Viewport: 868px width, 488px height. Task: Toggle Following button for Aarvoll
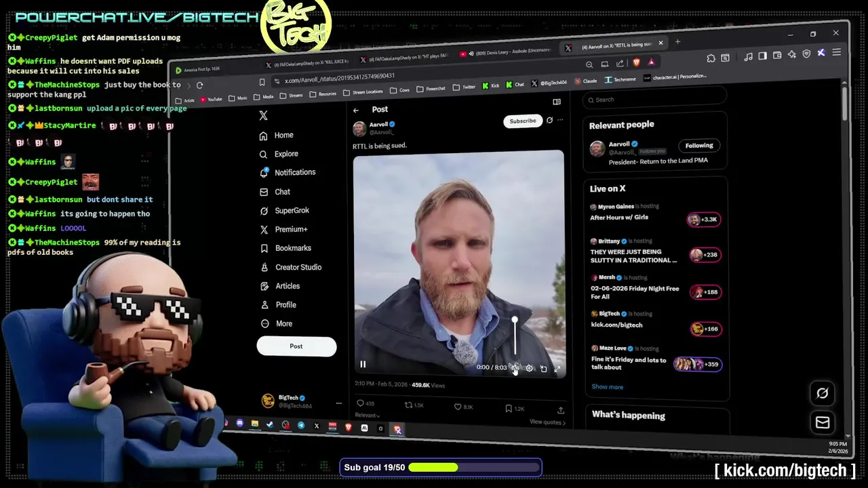tap(699, 146)
